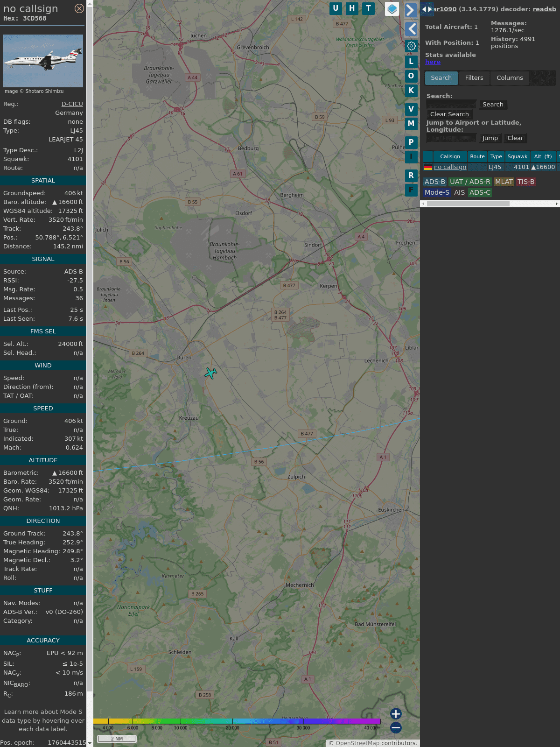This screenshot has height=747, width=560.
Task: Switch to the Columns tab
Action: click(x=510, y=78)
